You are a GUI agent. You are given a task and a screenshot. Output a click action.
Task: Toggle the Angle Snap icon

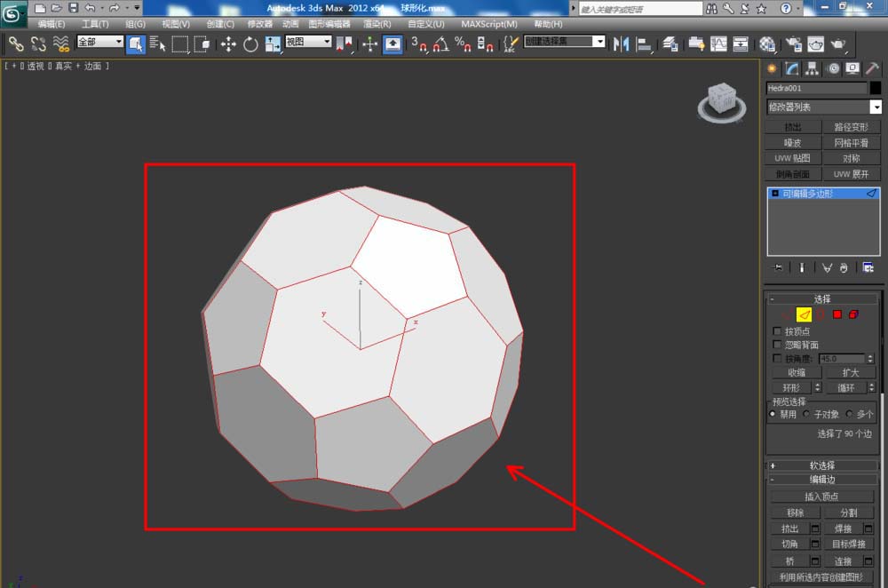tap(441, 44)
